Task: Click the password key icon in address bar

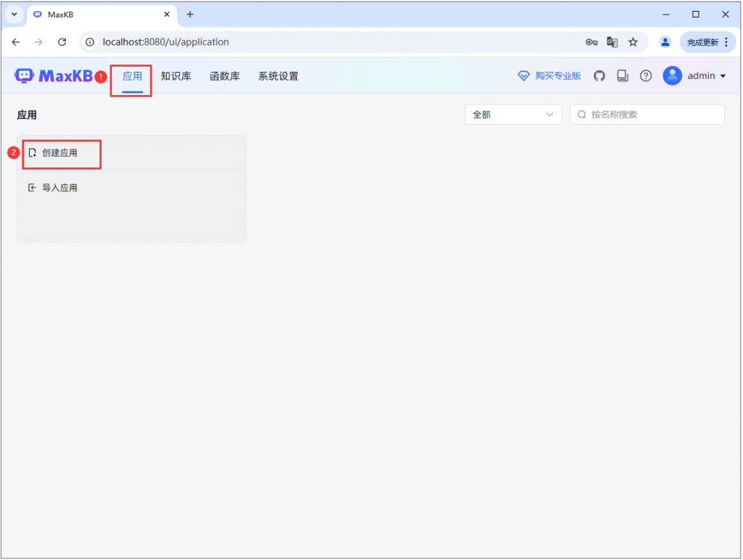Action: [591, 42]
